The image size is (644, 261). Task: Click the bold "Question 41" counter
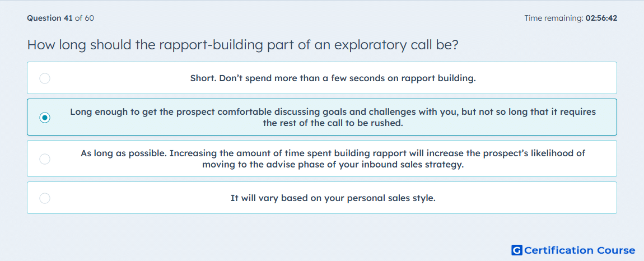[x=50, y=18]
